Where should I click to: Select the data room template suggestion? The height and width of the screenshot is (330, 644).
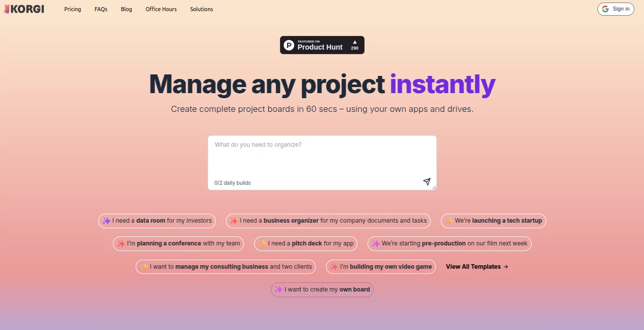pyautogui.click(x=157, y=221)
